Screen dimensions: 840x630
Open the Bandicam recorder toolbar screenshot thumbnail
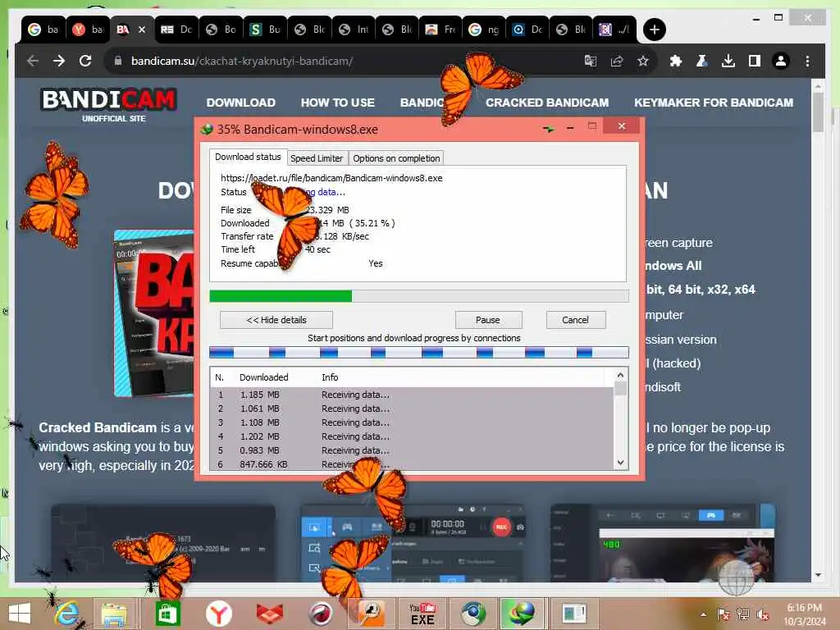(413, 542)
